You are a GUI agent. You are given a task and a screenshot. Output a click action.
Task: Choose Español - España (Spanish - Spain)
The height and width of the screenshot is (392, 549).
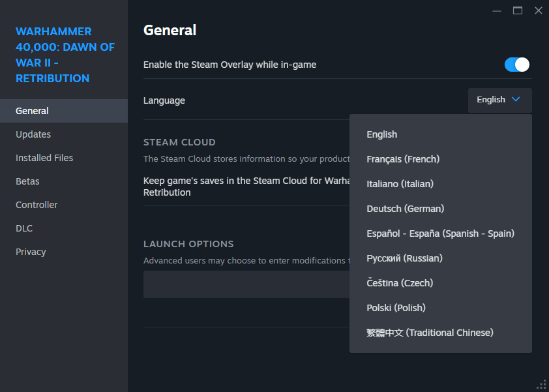(440, 234)
